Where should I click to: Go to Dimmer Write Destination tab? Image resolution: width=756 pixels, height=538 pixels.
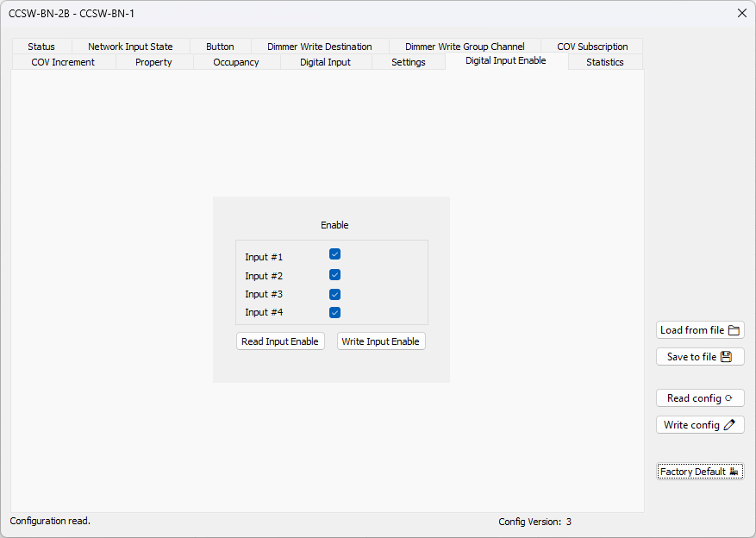(320, 47)
